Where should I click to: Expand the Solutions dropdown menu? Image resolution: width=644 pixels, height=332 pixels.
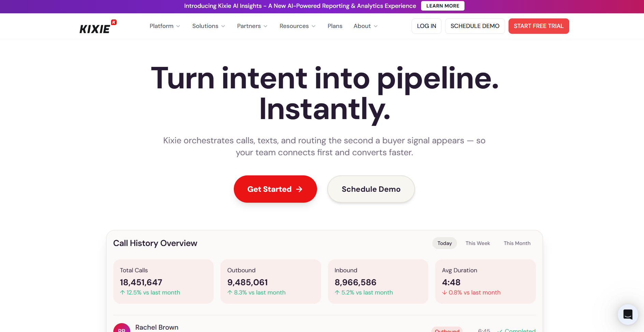click(x=209, y=26)
